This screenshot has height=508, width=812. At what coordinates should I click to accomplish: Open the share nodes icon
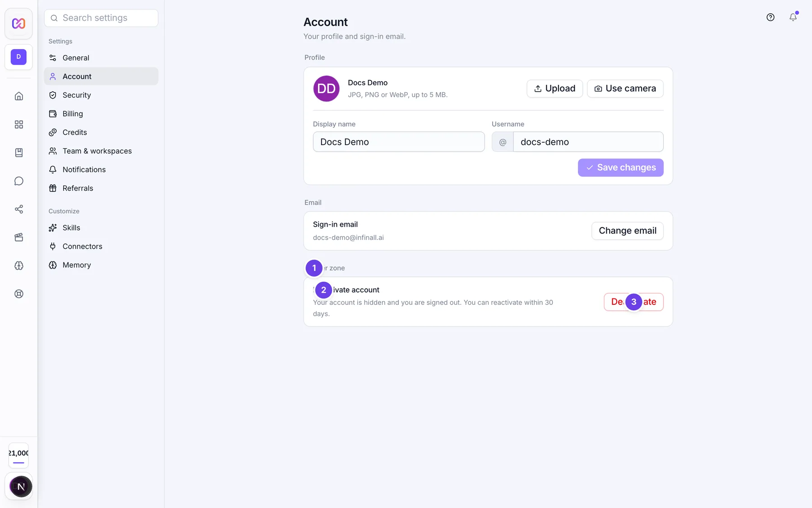coord(18,209)
